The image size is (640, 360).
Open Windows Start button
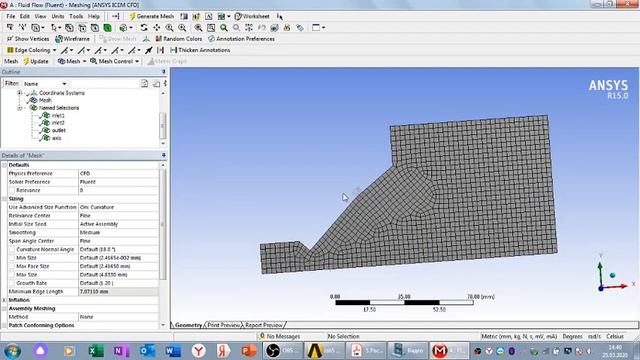(x=12, y=351)
